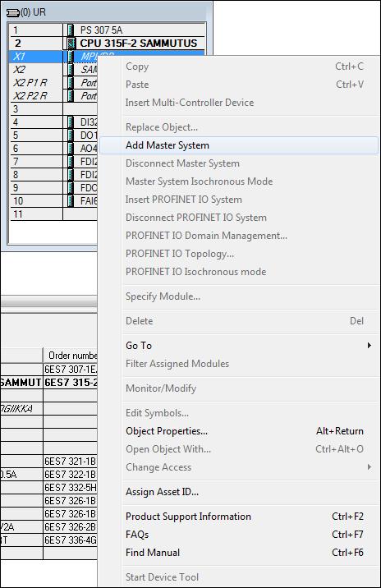This screenshot has height=588, width=381.
Task: Click the Delete menu entry
Action: tap(239, 321)
